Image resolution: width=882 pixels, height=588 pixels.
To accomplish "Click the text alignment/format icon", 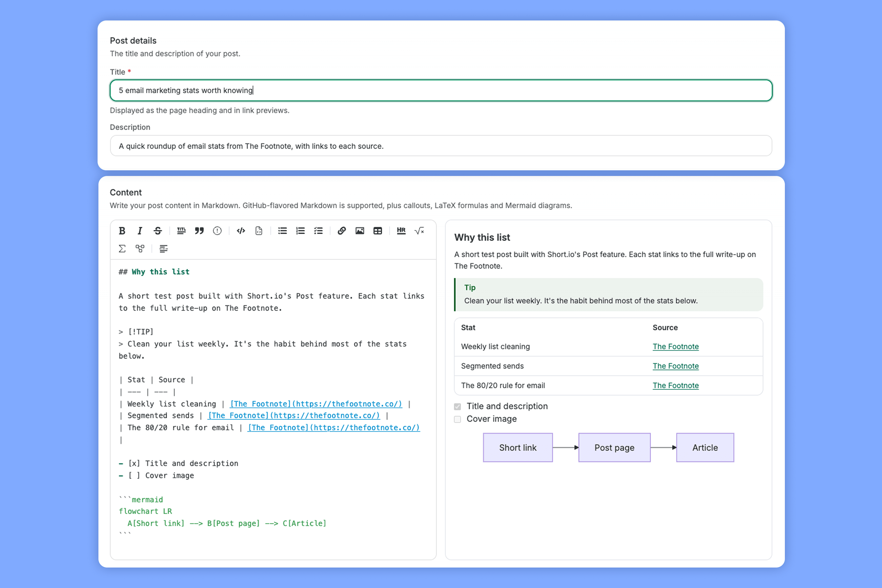I will [164, 249].
